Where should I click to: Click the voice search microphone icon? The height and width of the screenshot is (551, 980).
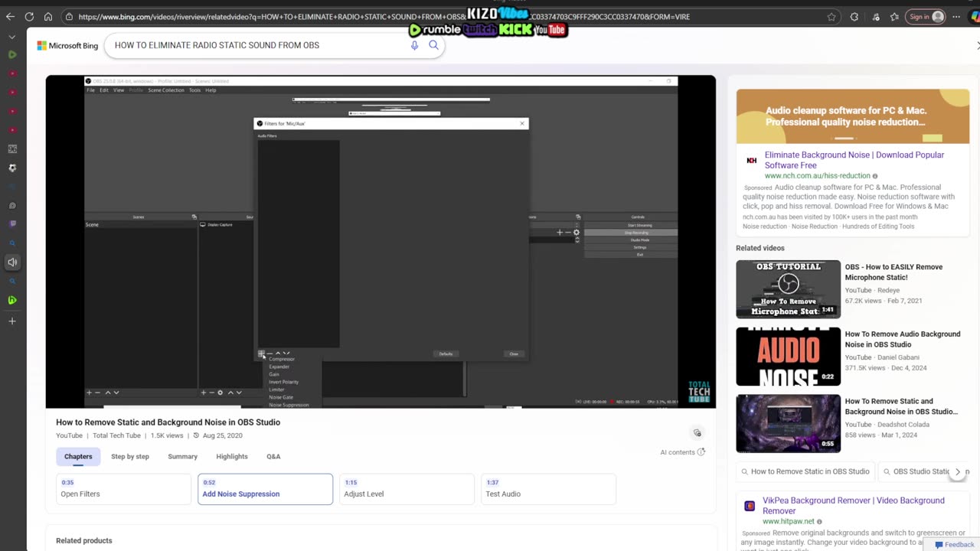pyautogui.click(x=414, y=45)
